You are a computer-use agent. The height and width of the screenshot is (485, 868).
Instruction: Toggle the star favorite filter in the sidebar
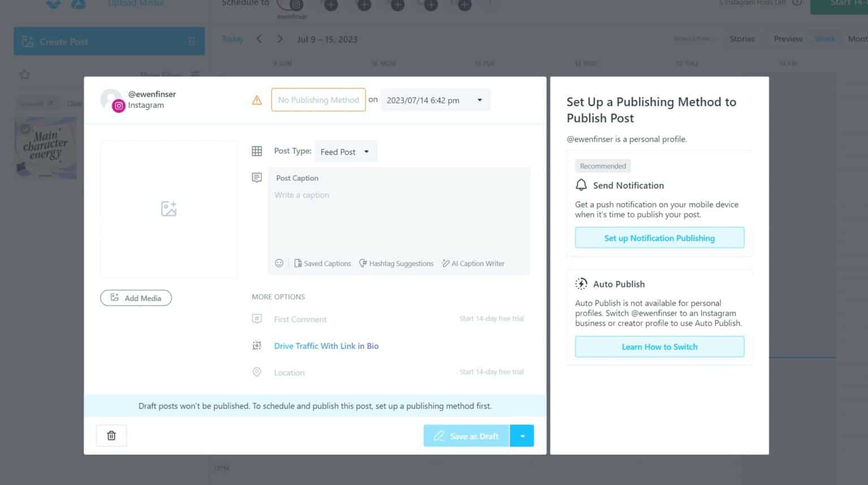coord(24,74)
